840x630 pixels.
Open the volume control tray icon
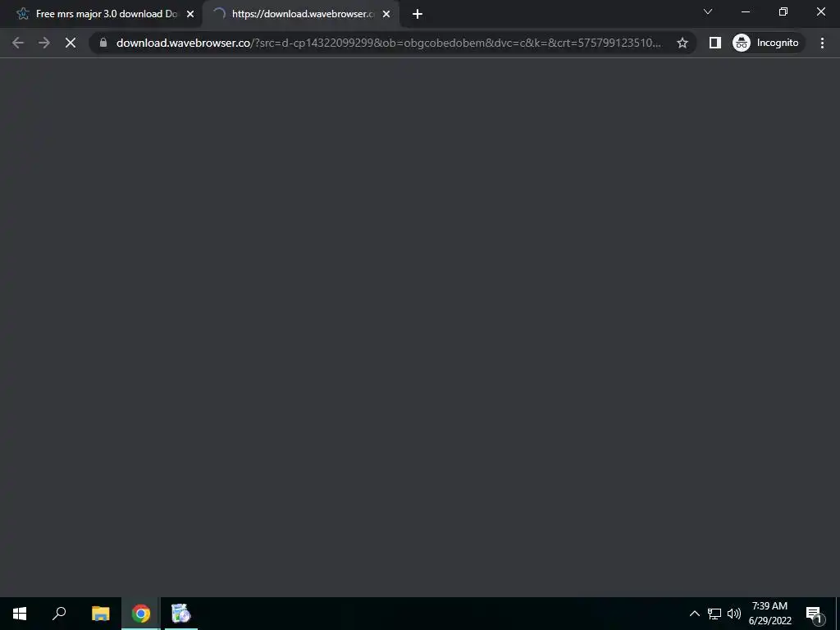(734, 614)
